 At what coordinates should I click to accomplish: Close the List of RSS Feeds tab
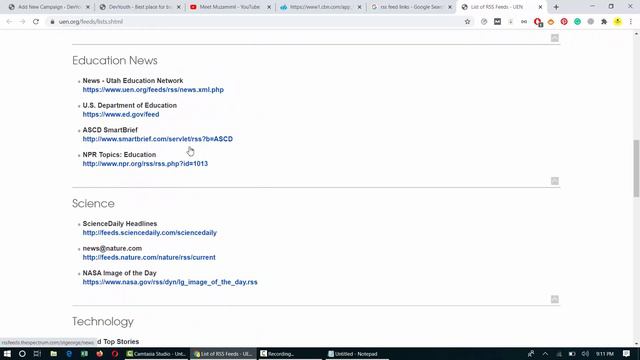(540, 7)
